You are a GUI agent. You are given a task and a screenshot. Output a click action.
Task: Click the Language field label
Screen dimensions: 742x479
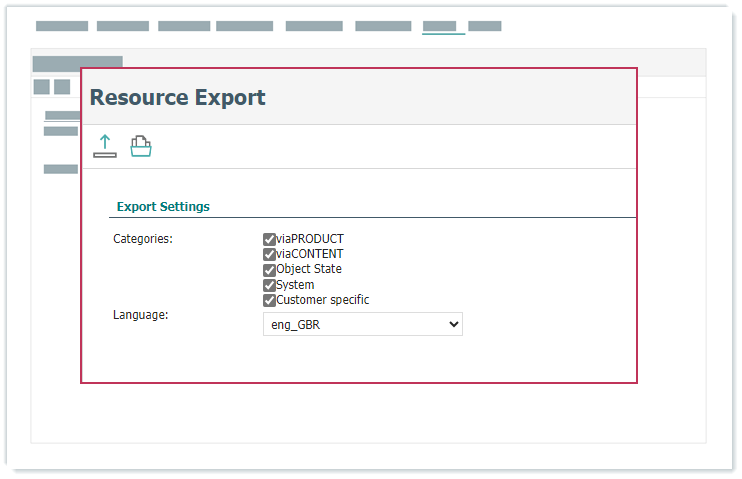[140, 315]
